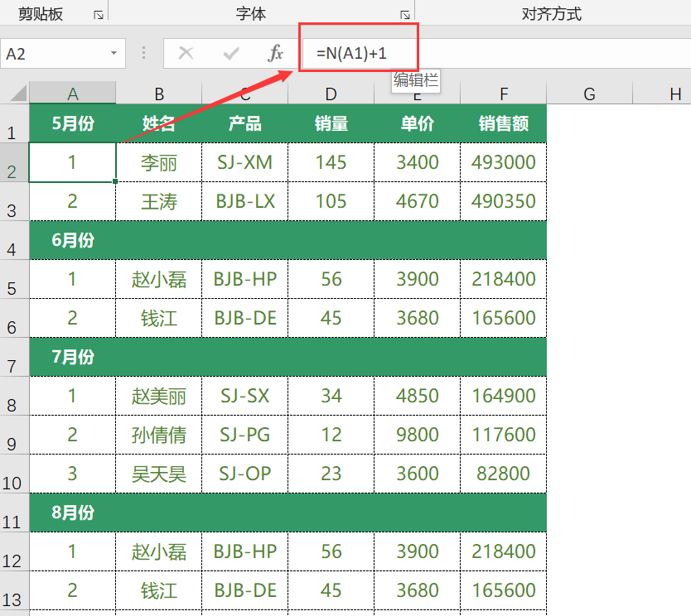Open the font (字体) dialog launcher
This screenshot has height=616, width=691.
pos(405,16)
